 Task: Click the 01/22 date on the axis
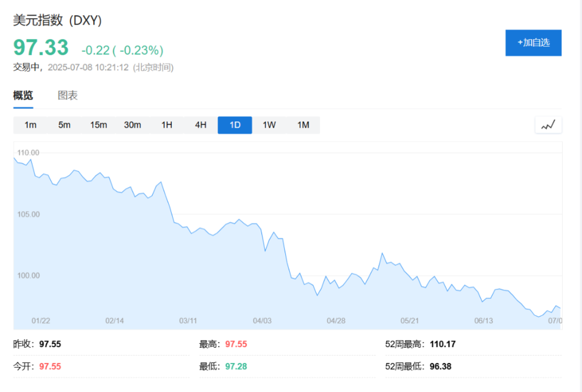point(41,320)
